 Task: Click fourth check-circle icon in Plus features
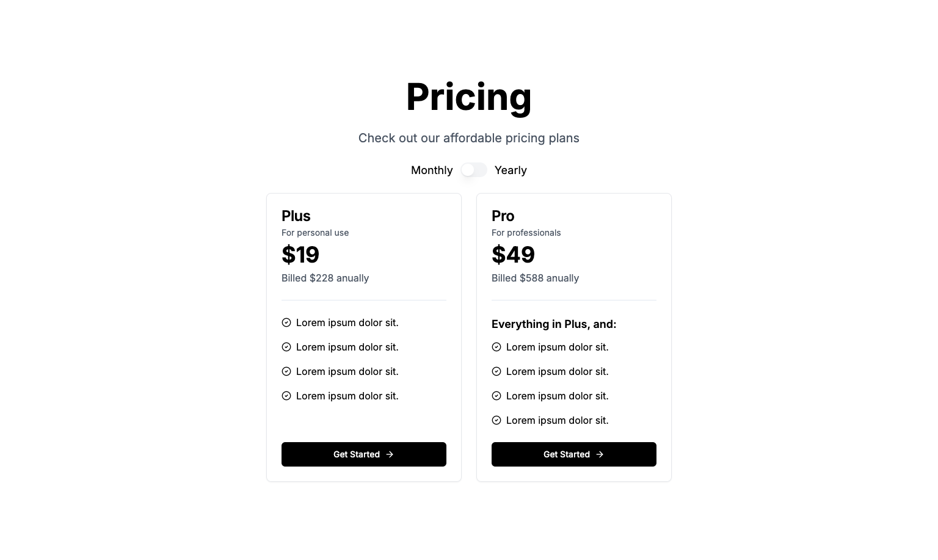coord(286,396)
